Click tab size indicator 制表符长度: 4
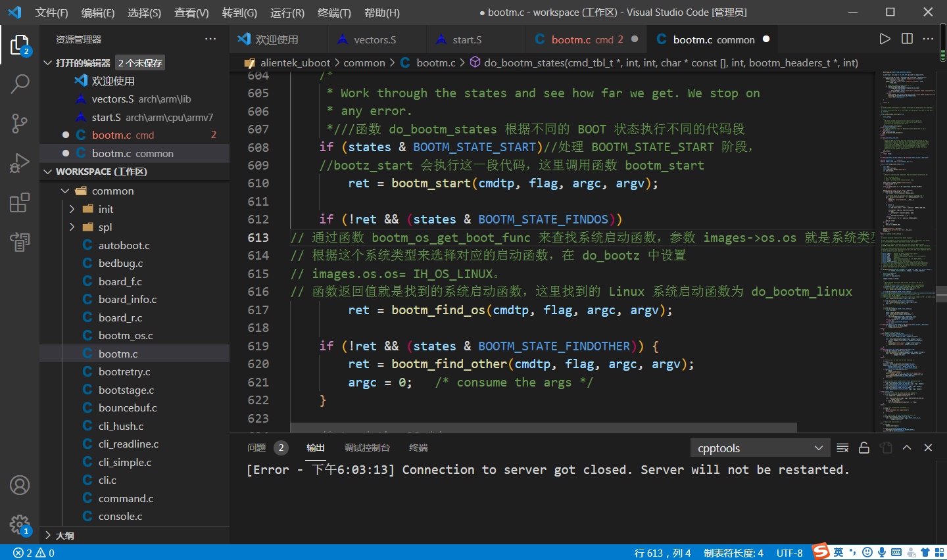The image size is (947, 560). (733, 553)
